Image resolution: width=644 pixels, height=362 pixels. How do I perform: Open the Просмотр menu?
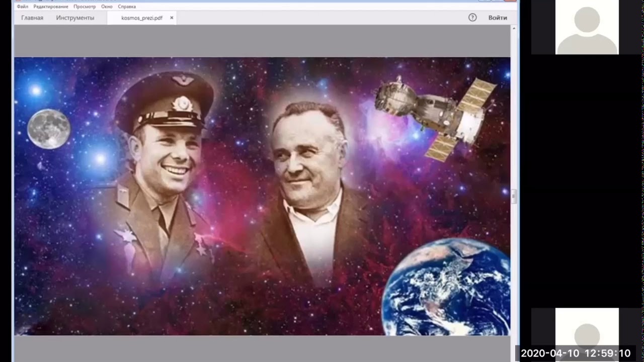[x=85, y=7]
